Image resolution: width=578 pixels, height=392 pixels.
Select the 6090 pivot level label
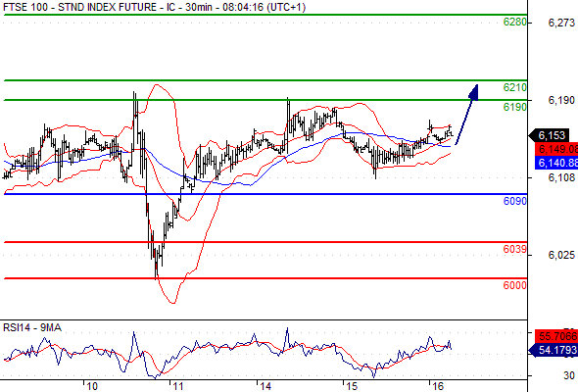coord(515,201)
